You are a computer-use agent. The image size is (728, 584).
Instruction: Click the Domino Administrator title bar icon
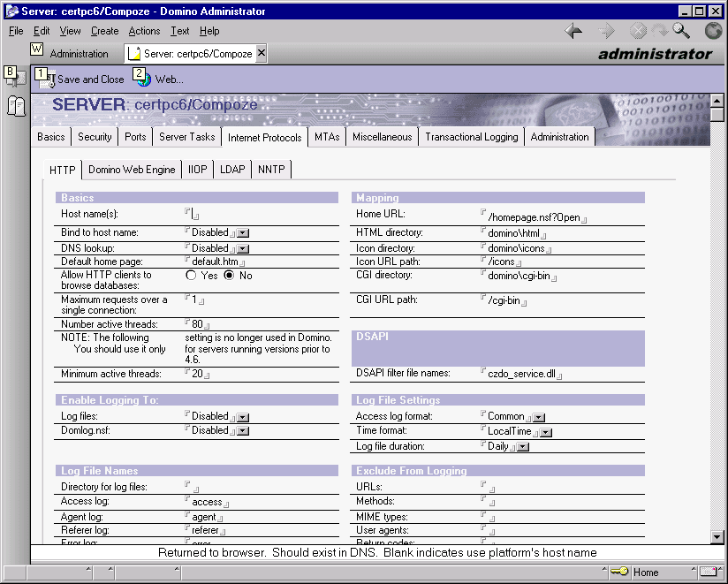(11, 11)
